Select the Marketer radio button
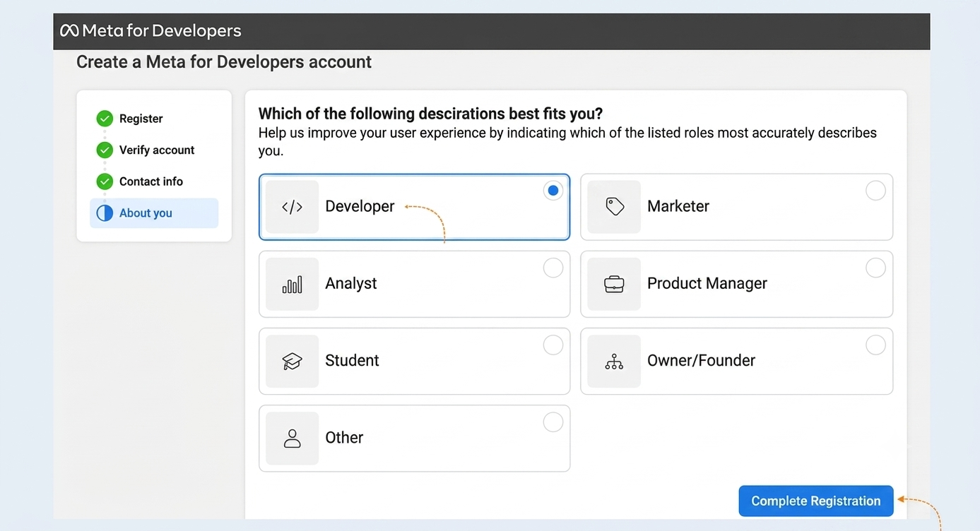 (875, 191)
